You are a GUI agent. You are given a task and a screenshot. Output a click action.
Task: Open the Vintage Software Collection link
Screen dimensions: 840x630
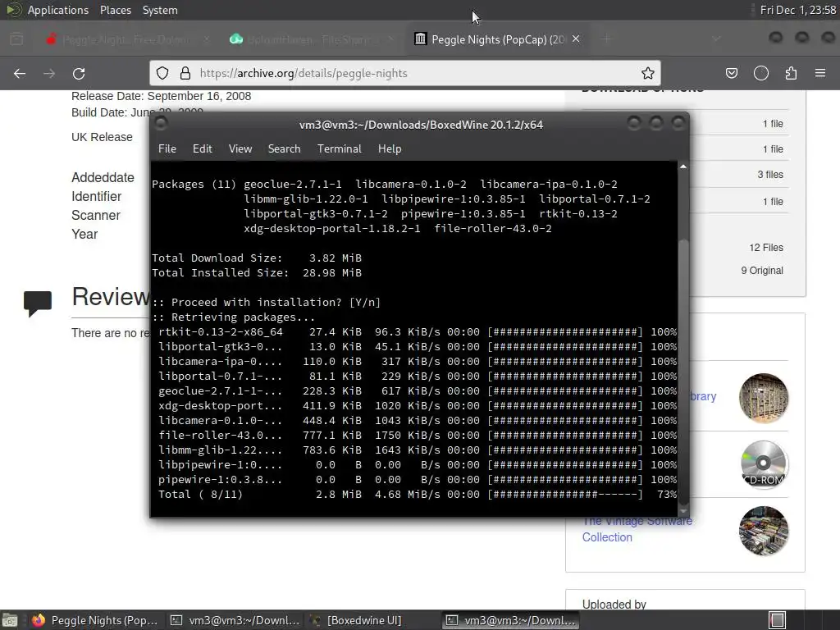(637, 529)
